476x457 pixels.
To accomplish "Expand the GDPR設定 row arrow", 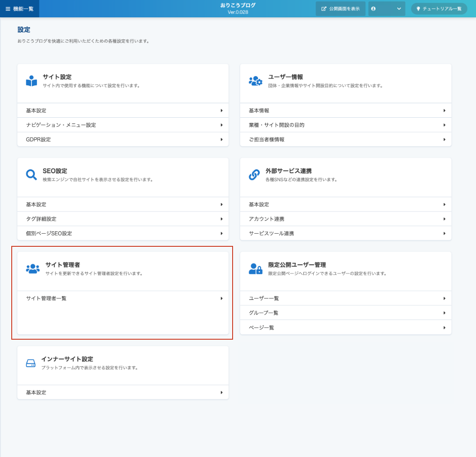I will [x=221, y=140].
